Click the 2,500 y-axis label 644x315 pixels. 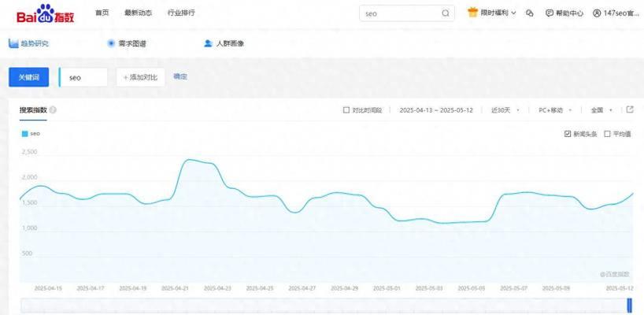[x=29, y=152]
